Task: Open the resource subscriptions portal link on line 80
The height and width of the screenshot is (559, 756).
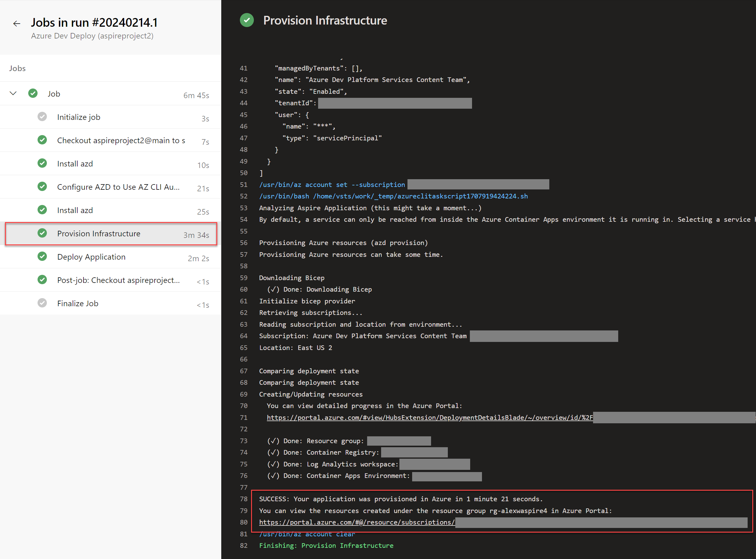Action: coord(357,522)
